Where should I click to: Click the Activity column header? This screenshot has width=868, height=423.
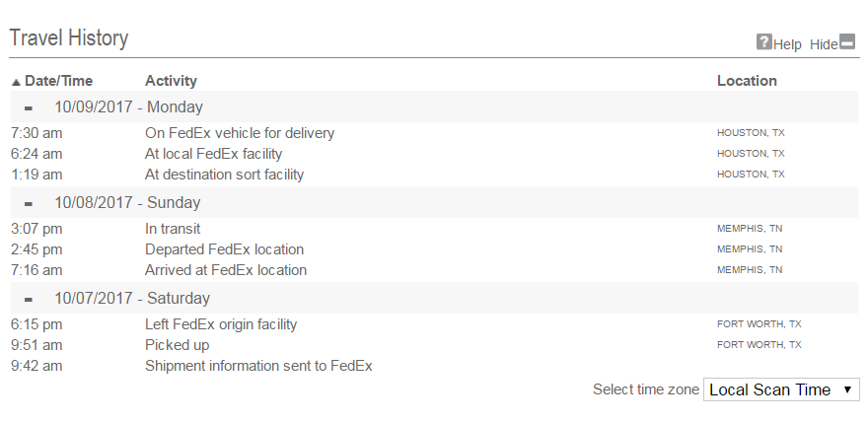(x=171, y=81)
